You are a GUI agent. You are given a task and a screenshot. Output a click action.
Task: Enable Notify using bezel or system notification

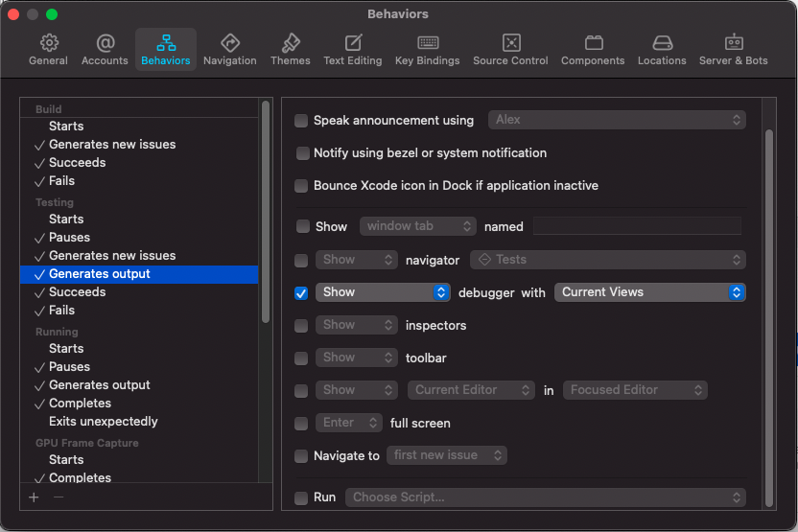click(x=303, y=153)
